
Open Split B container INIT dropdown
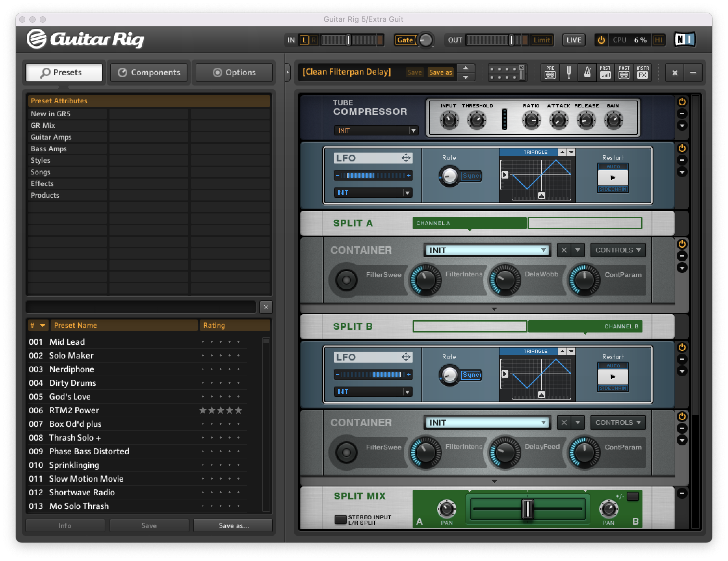[487, 422]
